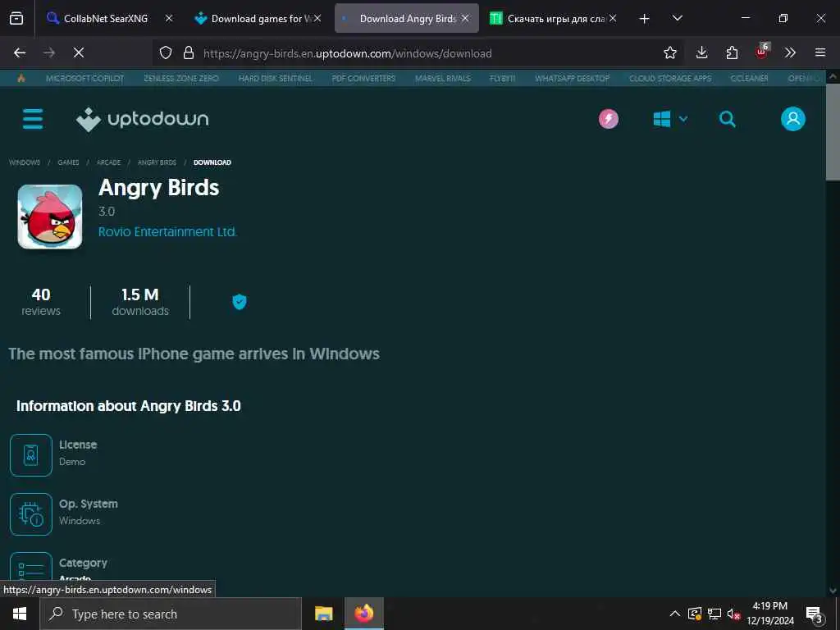Open a new browser tab
840x630 pixels.
pos(645,19)
